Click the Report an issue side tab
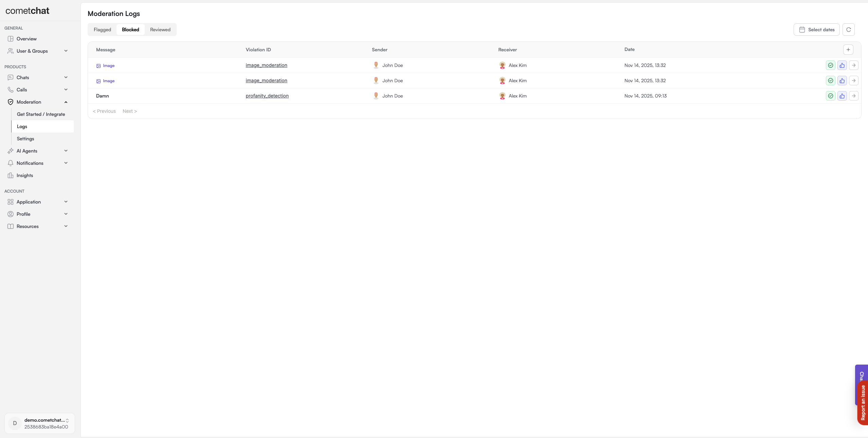 (863, 403)
